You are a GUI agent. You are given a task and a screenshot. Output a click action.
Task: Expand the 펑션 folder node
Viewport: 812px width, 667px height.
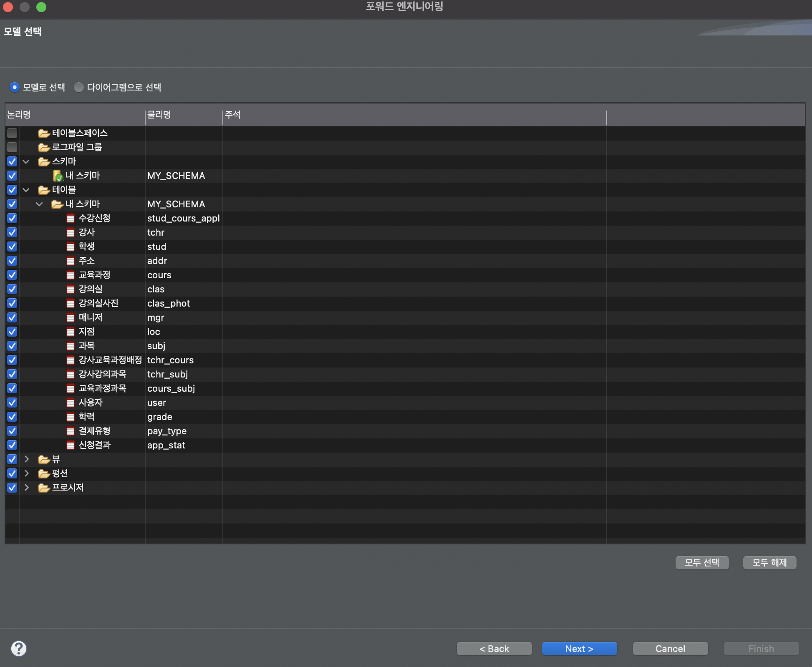[26, 473]
